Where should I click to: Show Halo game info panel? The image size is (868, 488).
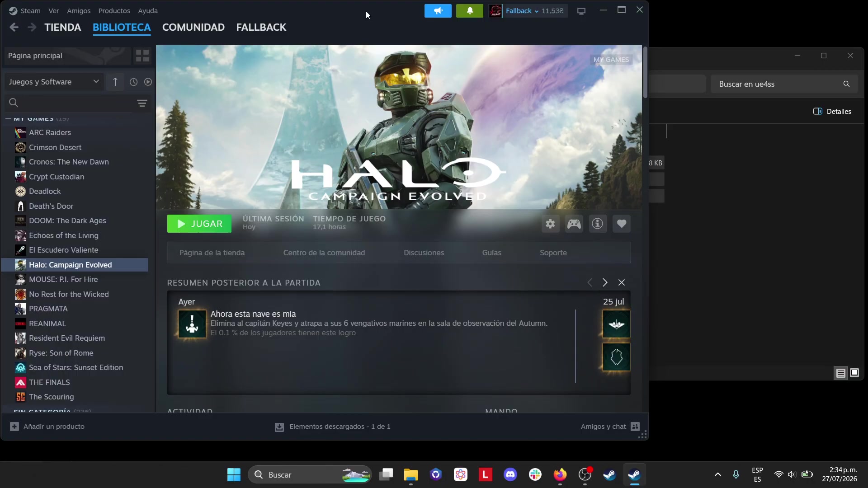(x=598, y=224)
